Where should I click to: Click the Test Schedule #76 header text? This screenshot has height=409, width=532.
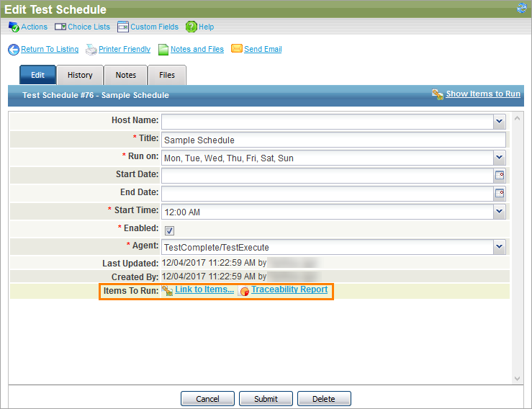96,95
